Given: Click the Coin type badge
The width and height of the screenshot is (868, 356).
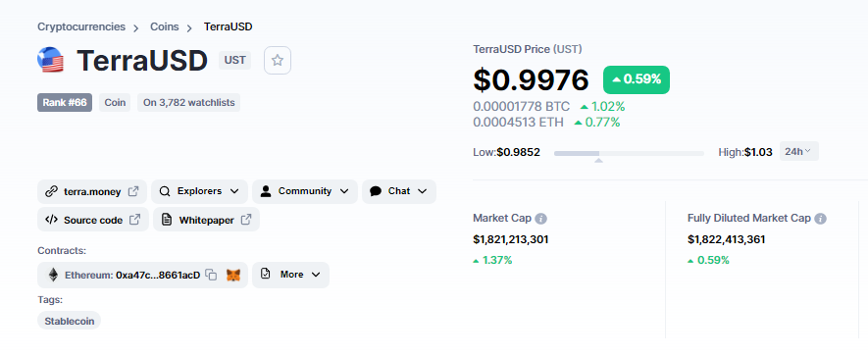Looking at the screenshot, I should pos(115,102).
